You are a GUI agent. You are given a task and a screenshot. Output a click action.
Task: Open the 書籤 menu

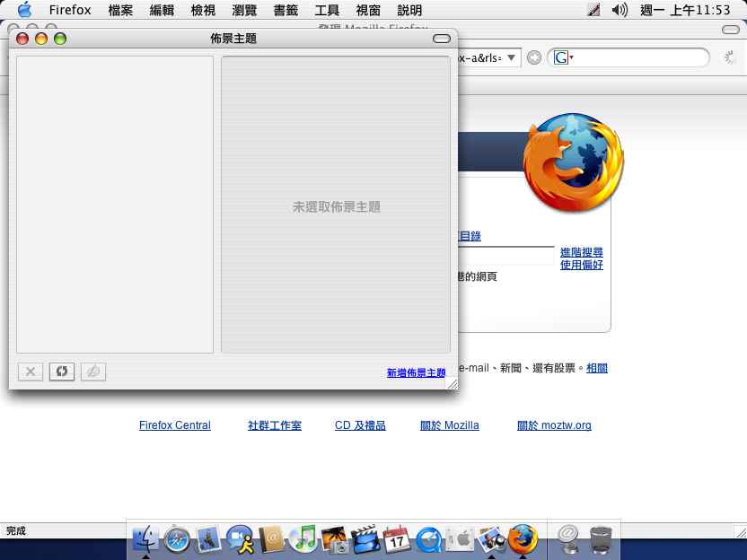click(x=285, y=10)
